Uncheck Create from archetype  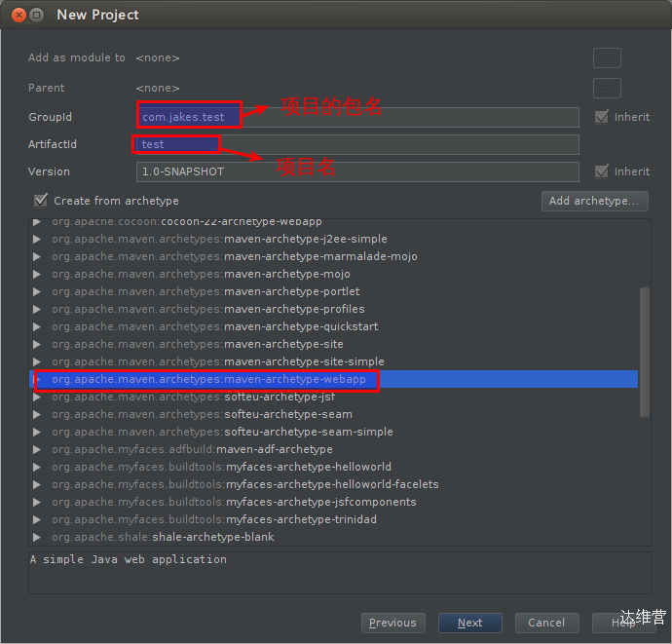[41, 201]
